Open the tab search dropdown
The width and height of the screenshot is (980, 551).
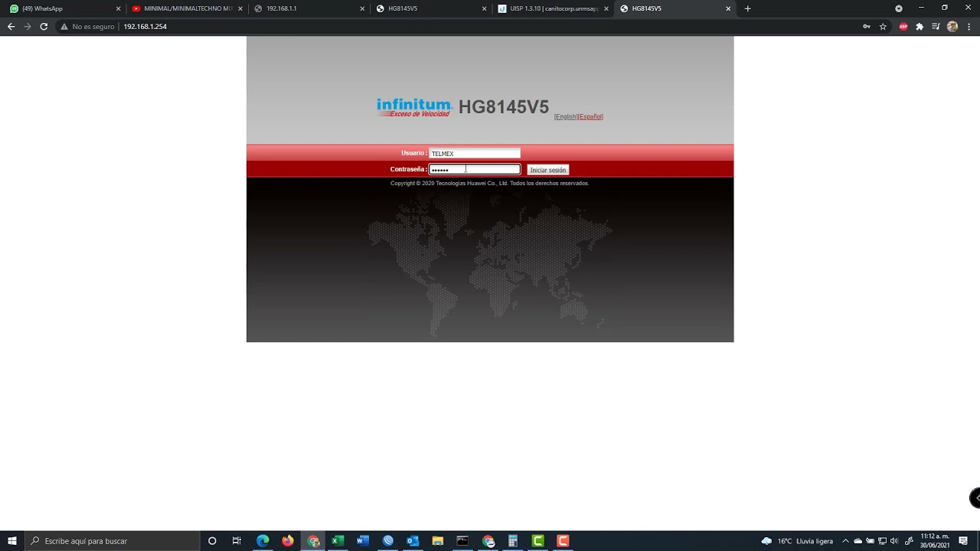point(899,8)
